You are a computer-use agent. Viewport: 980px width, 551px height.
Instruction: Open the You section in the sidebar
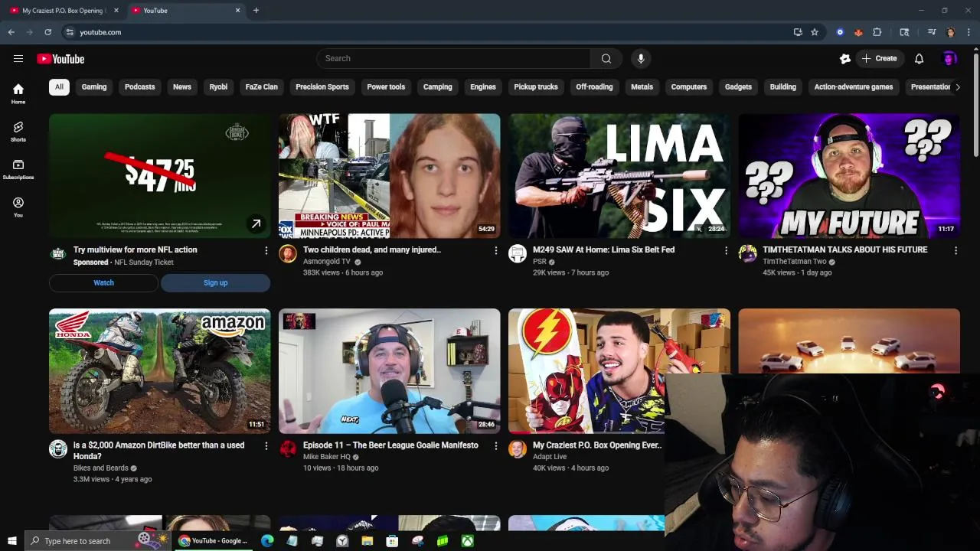point(18,207)
